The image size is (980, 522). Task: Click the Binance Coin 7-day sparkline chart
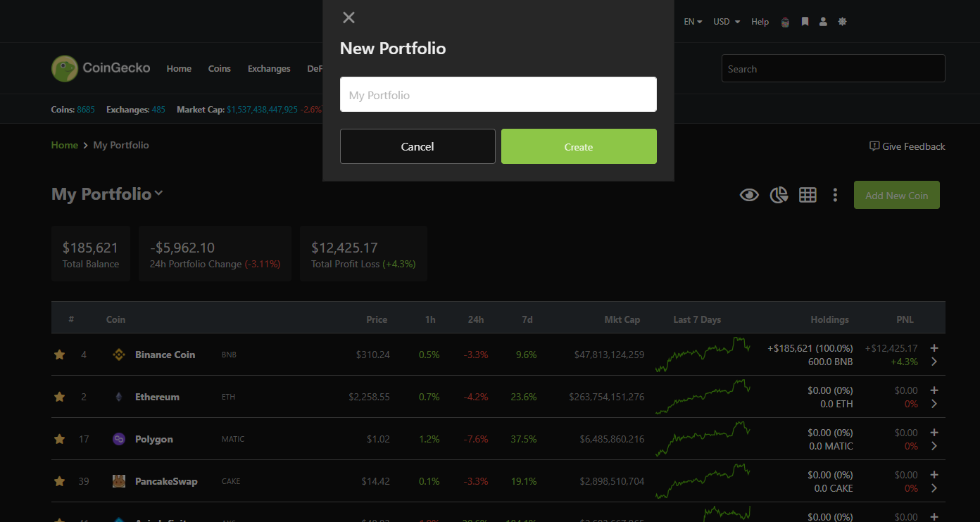[703, 355]
